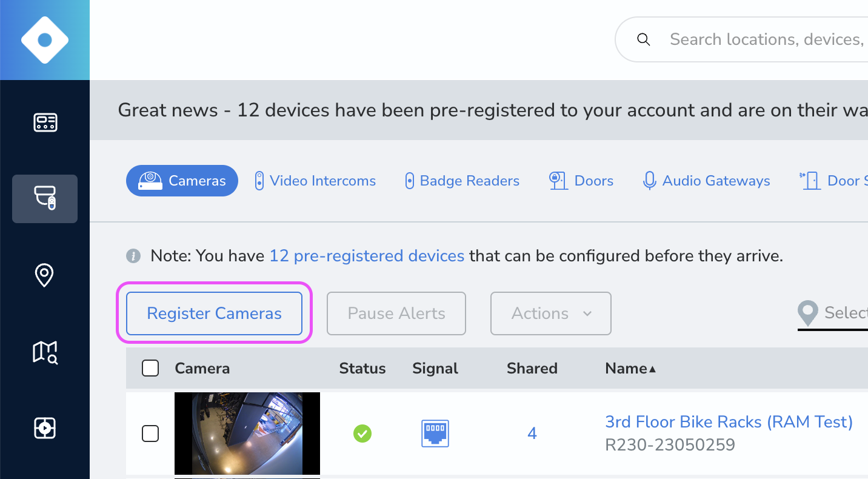Open the Actions dropdown
The image size is (868, 479).
[x=550, y=313]
